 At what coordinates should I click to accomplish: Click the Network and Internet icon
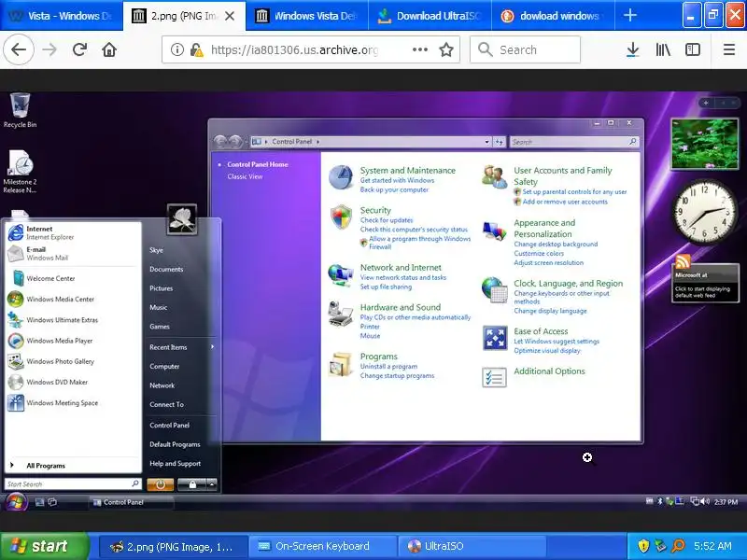(341, 274)
